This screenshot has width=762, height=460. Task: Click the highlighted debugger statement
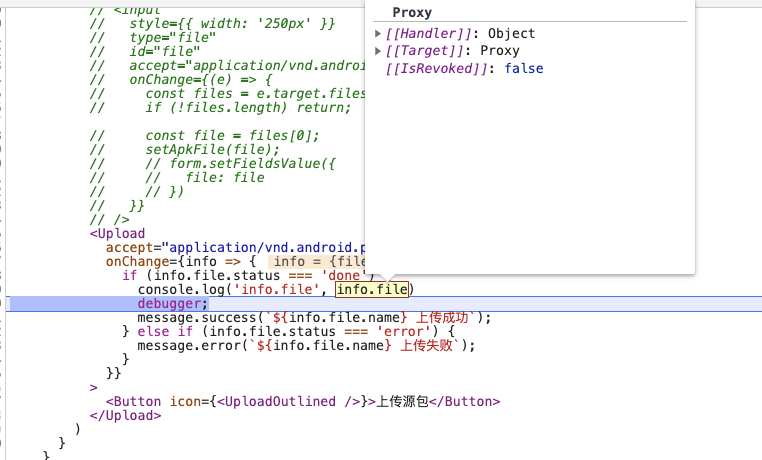(173, 304)
